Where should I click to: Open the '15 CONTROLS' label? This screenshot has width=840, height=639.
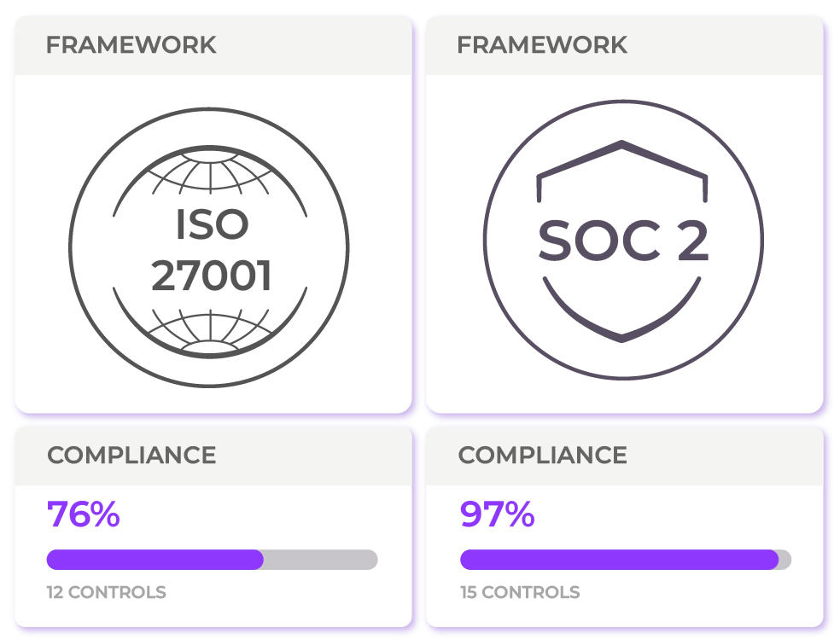(520, 592)
